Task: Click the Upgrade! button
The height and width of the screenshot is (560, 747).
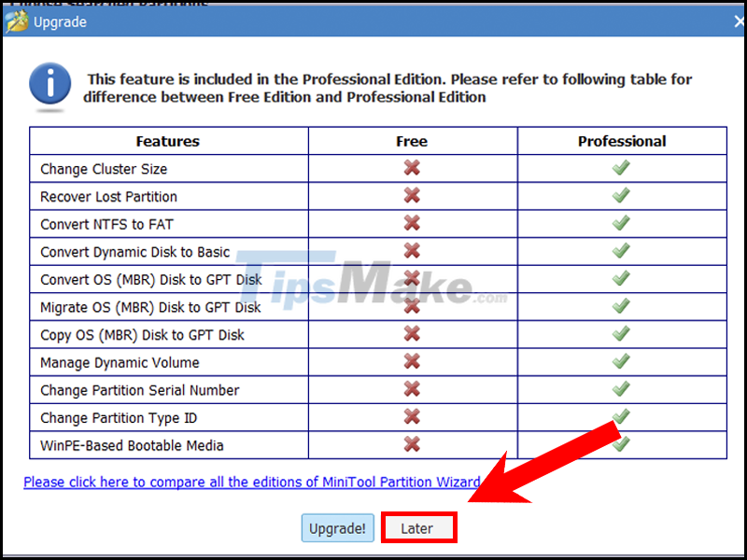Action: [337, 528]
